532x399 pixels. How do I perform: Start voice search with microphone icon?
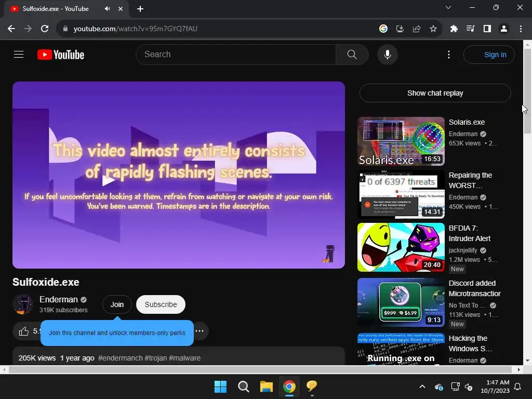pos(387,54)
